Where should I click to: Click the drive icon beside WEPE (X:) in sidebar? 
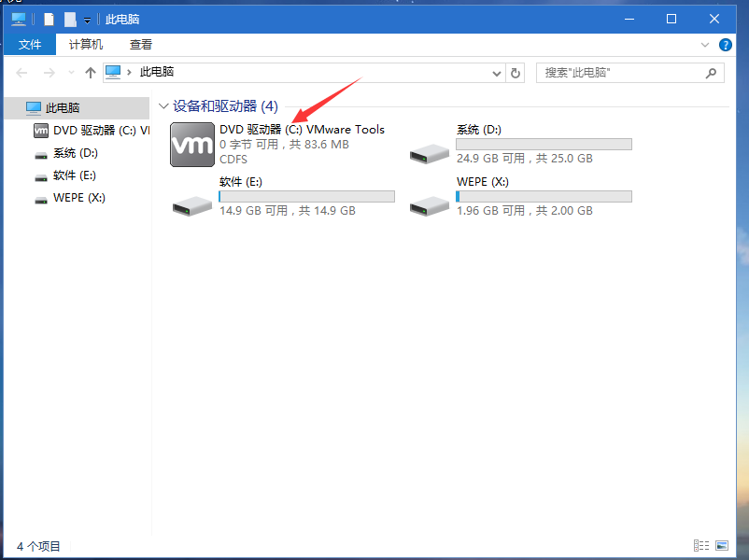coord(41,199)
